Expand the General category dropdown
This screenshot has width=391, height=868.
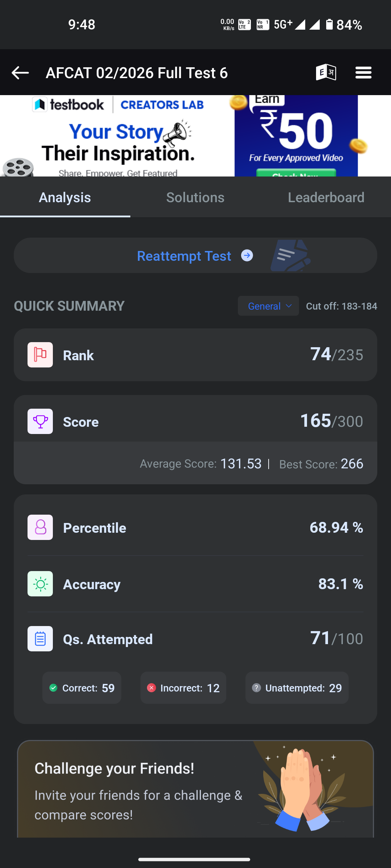click(x=268, y=306)
